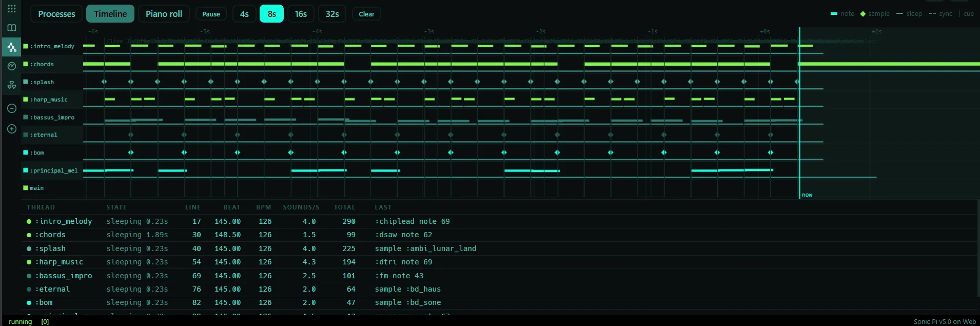Image resolution: width=980 pixels, height=326 pixels.
Task: Click the STATE column header
Action: coord(116,207)
